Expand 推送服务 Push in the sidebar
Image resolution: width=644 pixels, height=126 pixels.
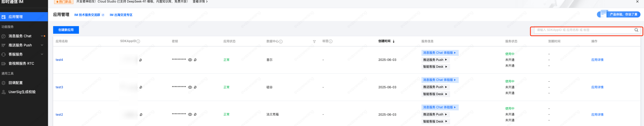tap(42, 45)
